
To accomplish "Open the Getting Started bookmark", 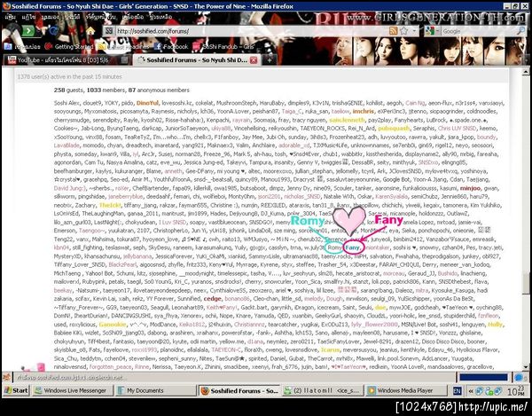I will pyautogui.click(x=69, y=46).
